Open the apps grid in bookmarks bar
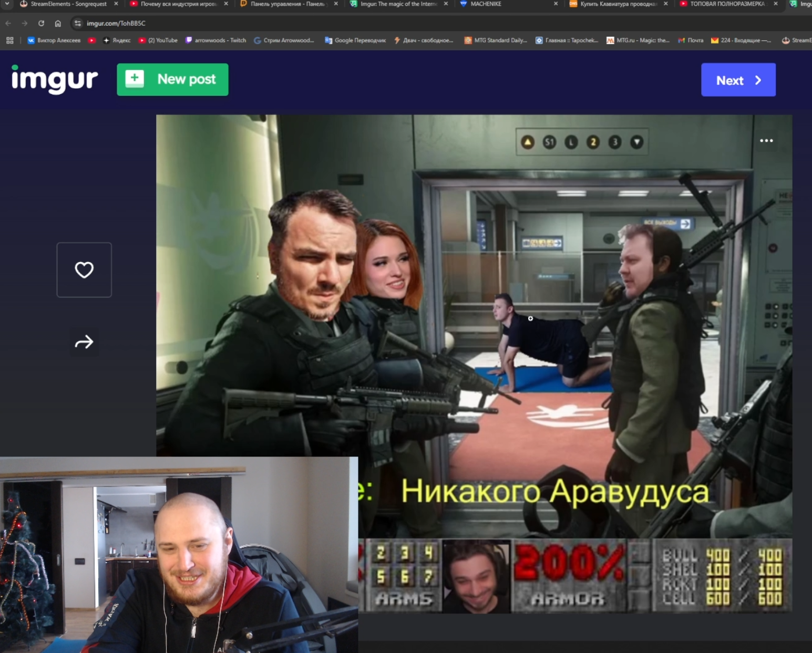This screenshot has height=653, width=812. 10,40
